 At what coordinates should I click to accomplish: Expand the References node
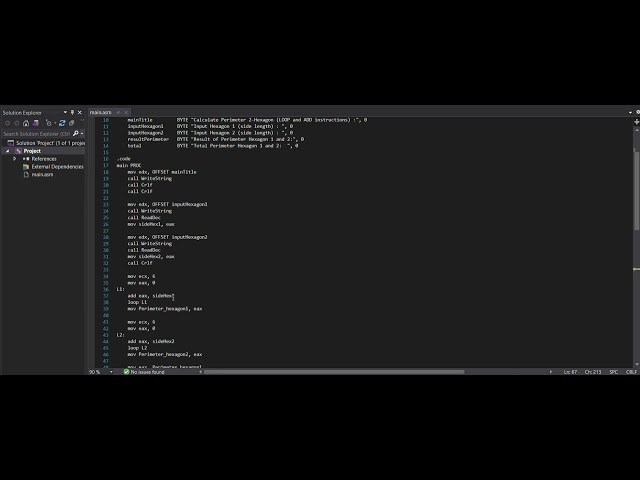15,159
